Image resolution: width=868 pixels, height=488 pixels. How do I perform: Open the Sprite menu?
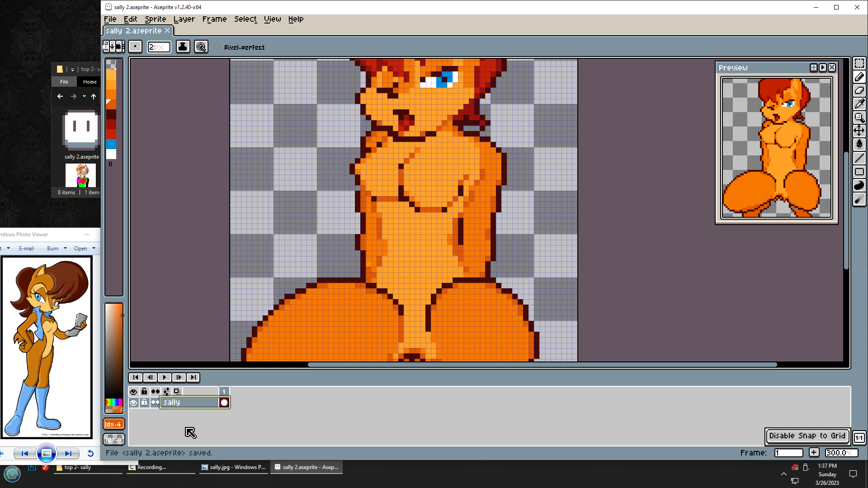(x=155, y=19)
